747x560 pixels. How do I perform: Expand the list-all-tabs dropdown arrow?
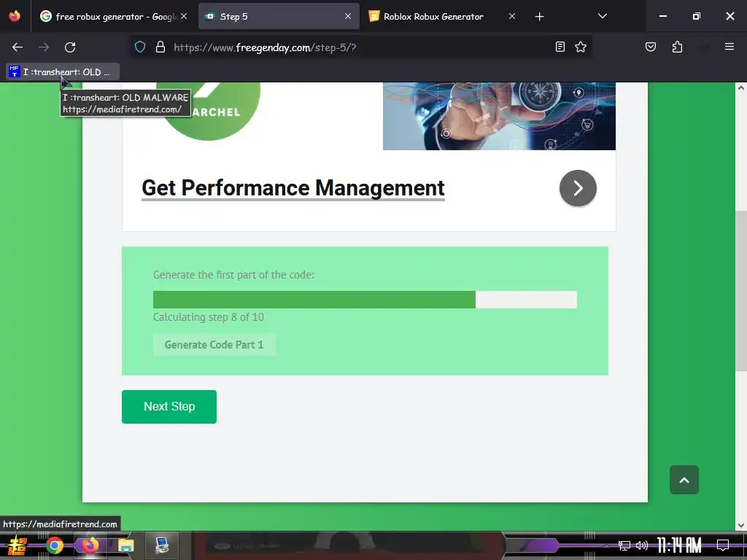coord(602,16)
